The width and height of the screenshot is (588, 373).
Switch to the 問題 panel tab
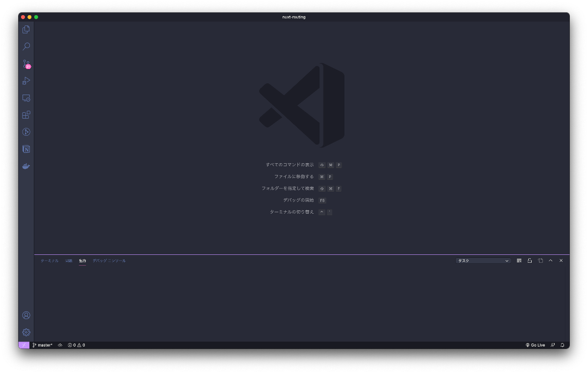pyautogui.click(x=69, y=261)
